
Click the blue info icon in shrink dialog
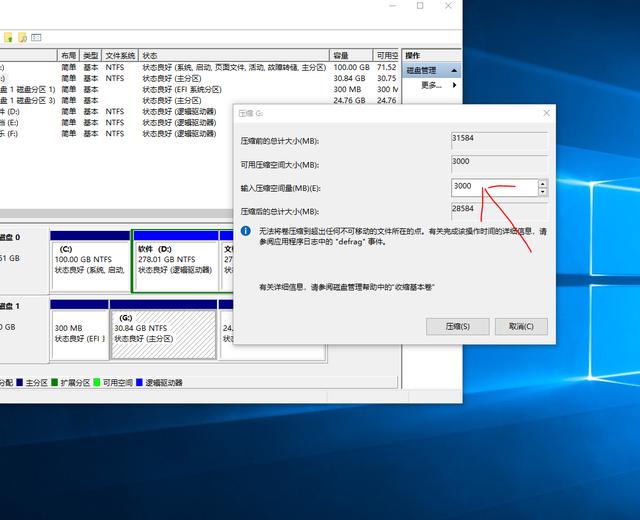pyautogui.click(x=245, y=231)
